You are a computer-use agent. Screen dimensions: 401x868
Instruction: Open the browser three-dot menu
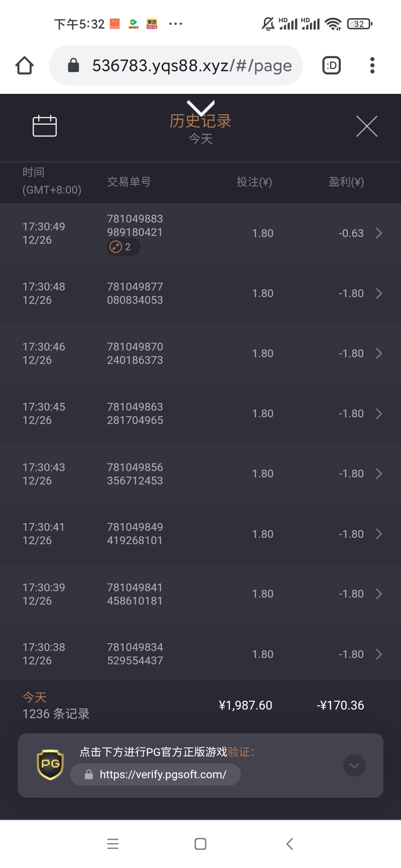click(x=372, y=66)
